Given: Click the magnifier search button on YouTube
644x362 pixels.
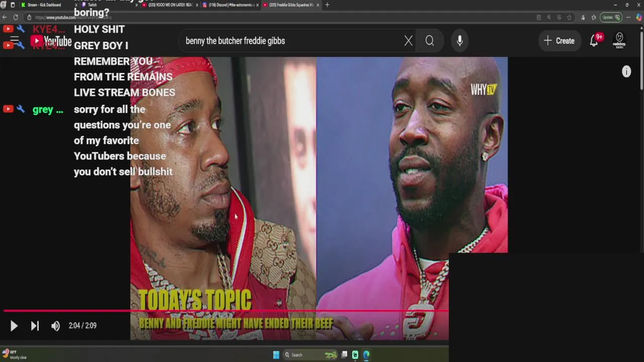Looking at the screenshot, I should point(430,41).
